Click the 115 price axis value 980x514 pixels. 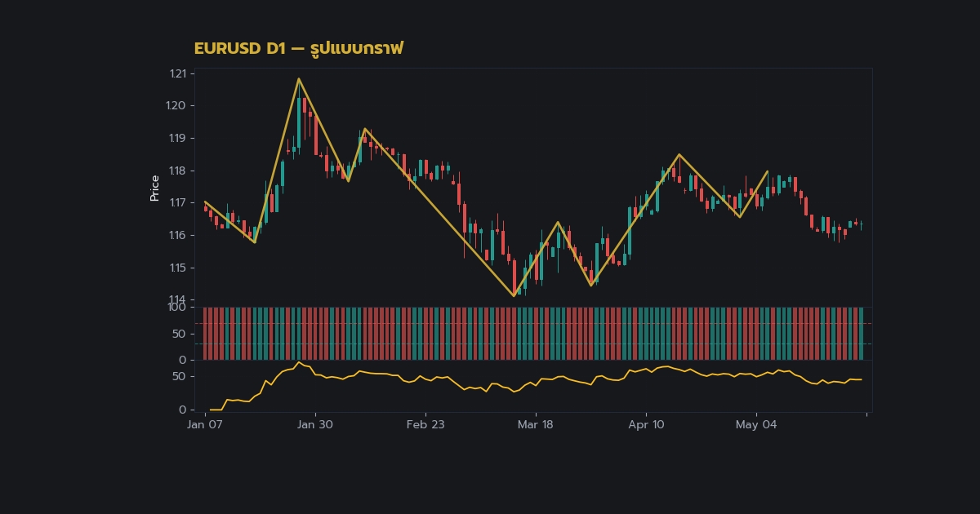[177, 268]
